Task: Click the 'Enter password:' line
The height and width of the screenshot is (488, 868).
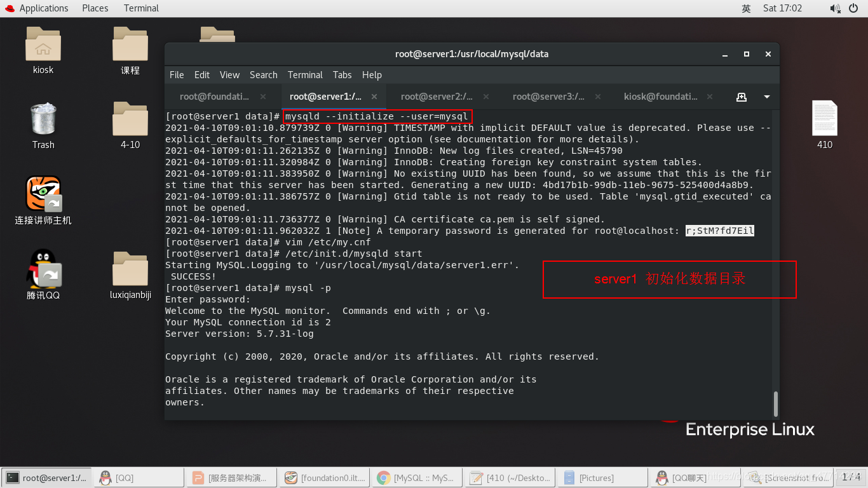Action: coord(208,299)
